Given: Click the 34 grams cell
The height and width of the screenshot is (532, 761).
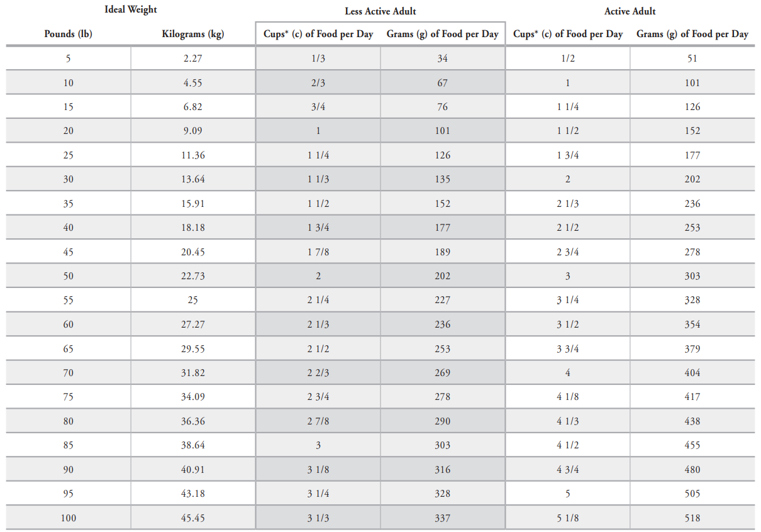Looking at the screenshot, I should click(x=442, y=58).
